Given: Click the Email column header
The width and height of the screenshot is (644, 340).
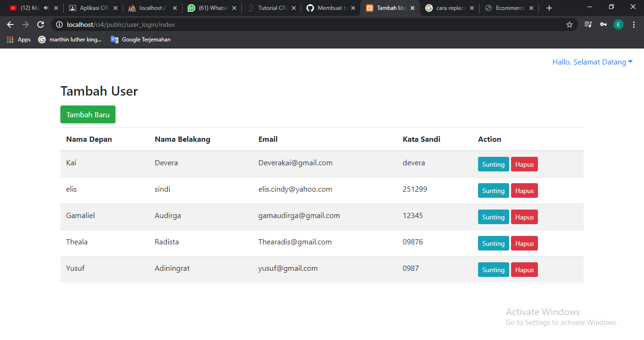Looking at the screenshot, I should 268,139.
